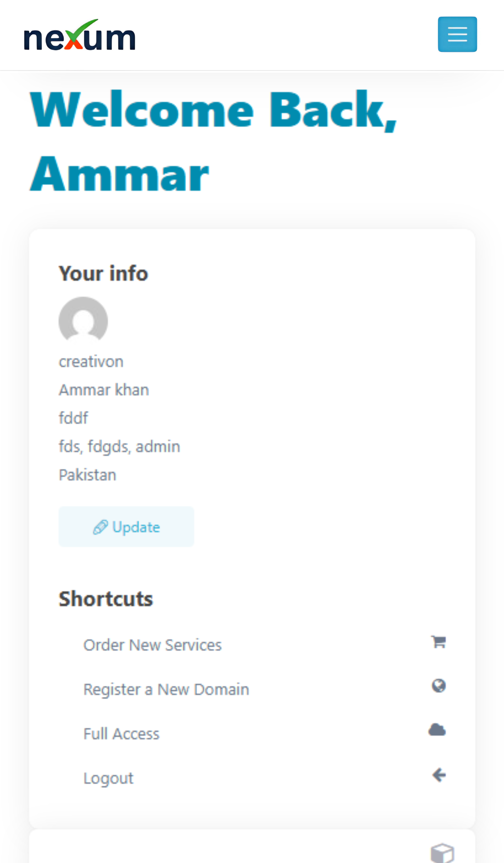504x863 pixels.
Task: Click the Shortcuts heading
Action: coord(106,599)
